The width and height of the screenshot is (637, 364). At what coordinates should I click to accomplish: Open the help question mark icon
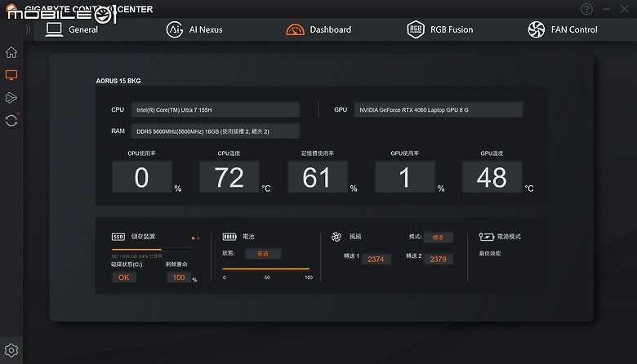coord(586,9)
